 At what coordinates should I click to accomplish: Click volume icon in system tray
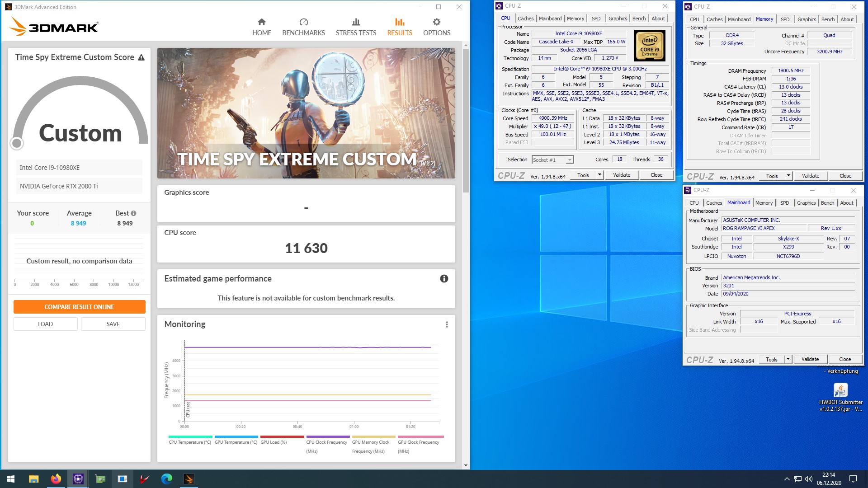(809, 479)
